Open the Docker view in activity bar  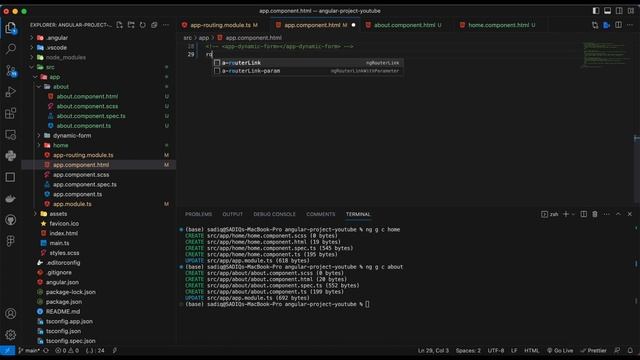pyautogui.click(x=11, y=199)
